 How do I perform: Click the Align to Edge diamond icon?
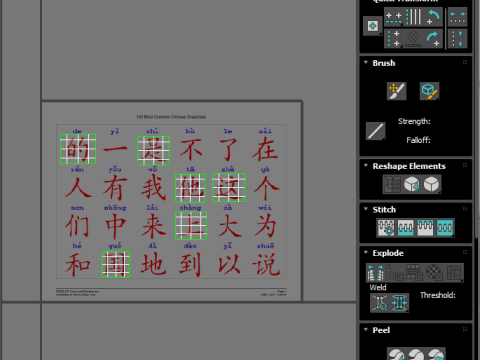pos(414,39)
